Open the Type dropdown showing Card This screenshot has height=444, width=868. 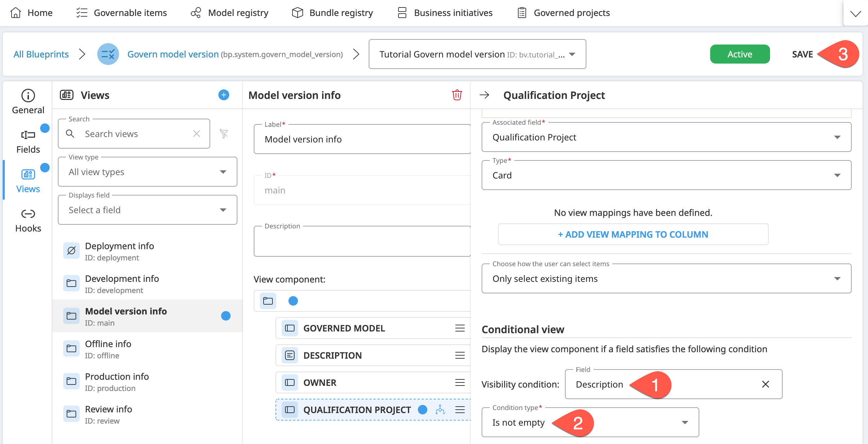[666, 175]
